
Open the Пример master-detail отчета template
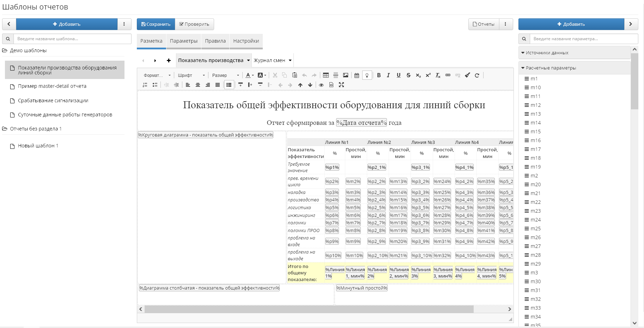click(52, 86)
